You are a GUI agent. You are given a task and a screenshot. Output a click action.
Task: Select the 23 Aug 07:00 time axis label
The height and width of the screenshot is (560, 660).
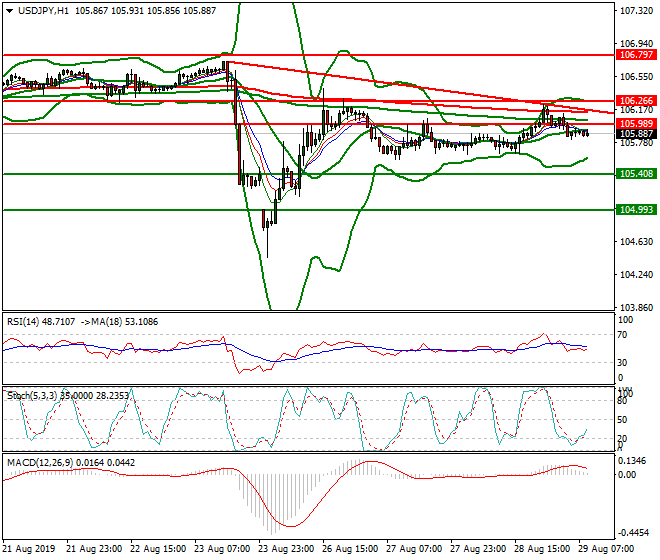pyautogui.click(x=222, y=549)
